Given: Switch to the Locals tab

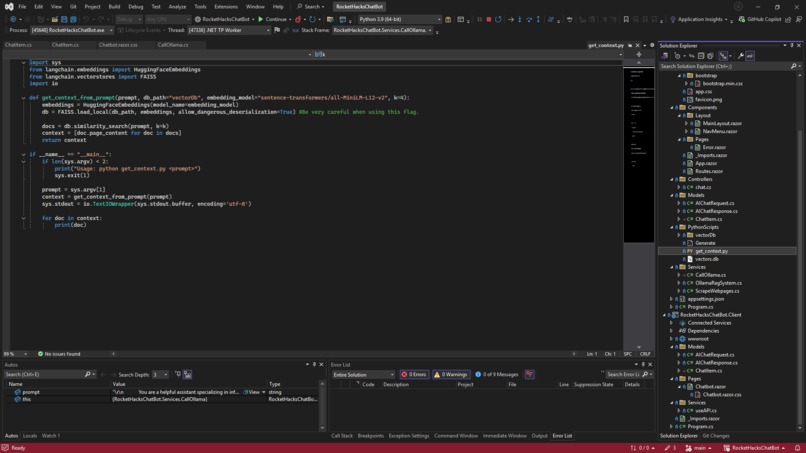Looking at the screenshot, I should click(30, 436).
